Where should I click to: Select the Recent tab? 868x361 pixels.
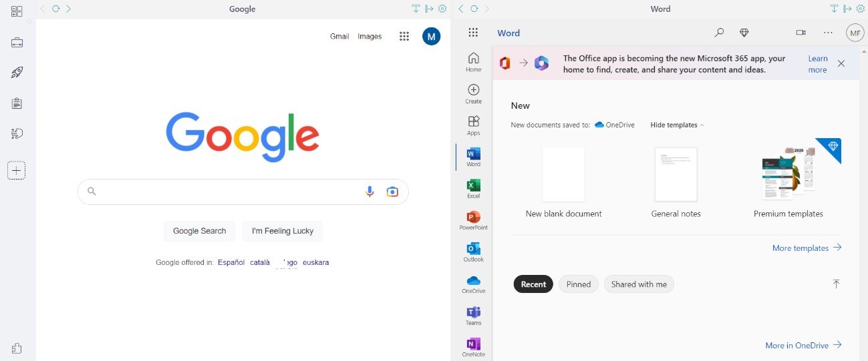(x=533, y=284)
